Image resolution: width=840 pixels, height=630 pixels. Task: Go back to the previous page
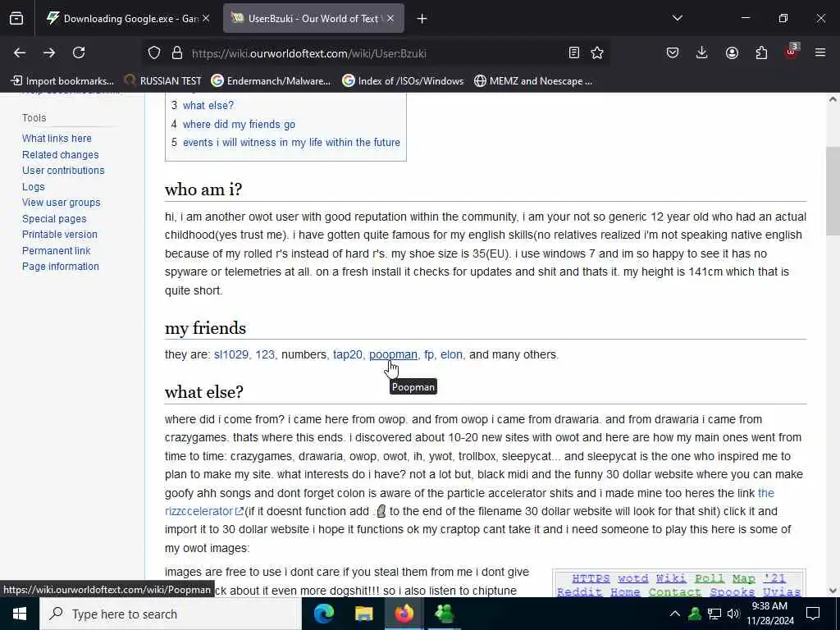point(20,52)
